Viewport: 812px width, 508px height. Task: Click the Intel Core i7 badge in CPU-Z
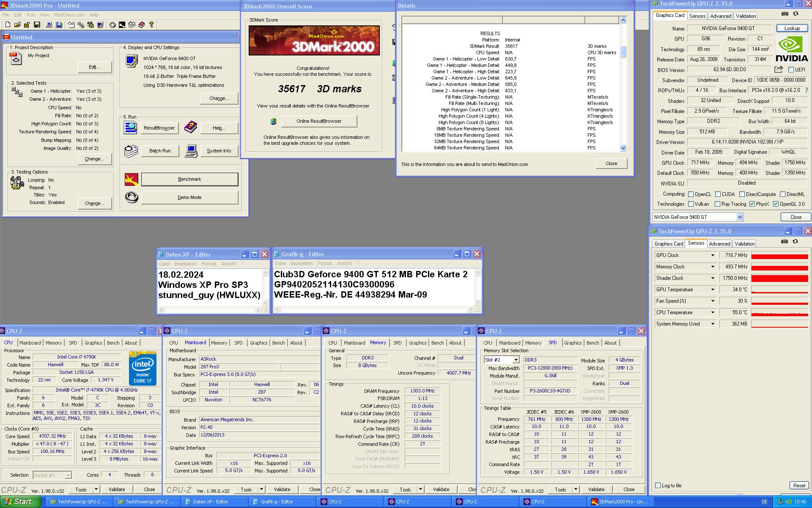tap(143, 368)
